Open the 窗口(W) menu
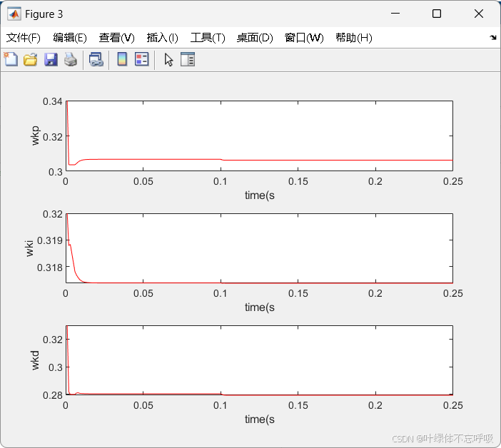 (x=304, y=38)
